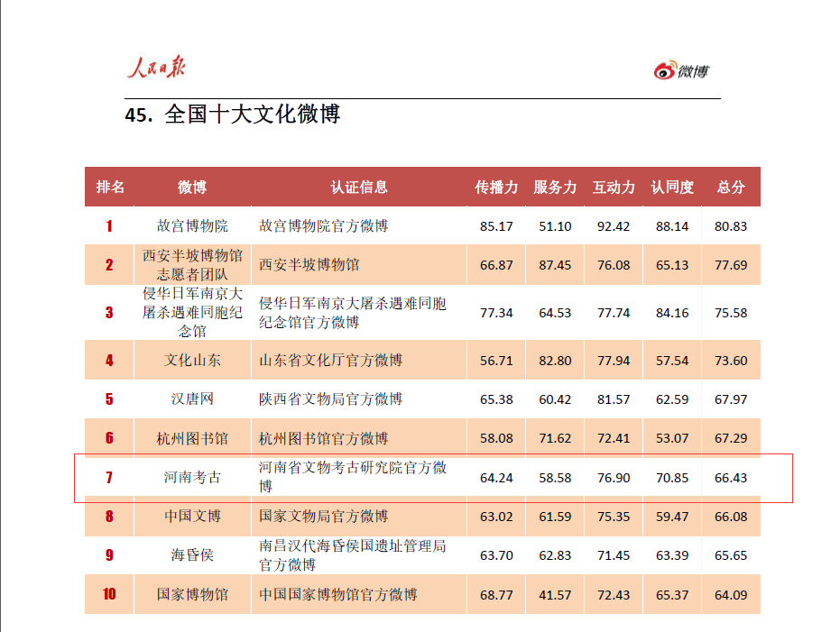Screen dimensions: 840x632
Task: Select the 认证信息 column header
Action: coord(359,188)
